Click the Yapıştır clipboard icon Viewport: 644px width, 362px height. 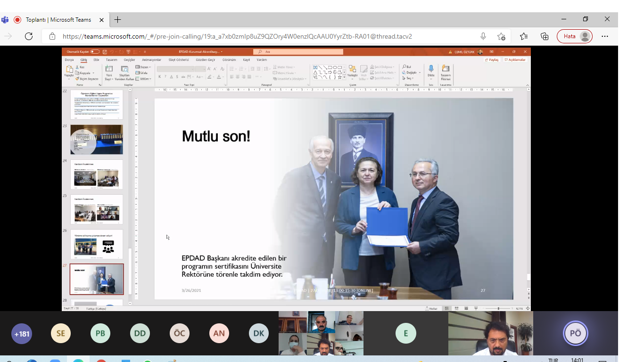[69, 70]
